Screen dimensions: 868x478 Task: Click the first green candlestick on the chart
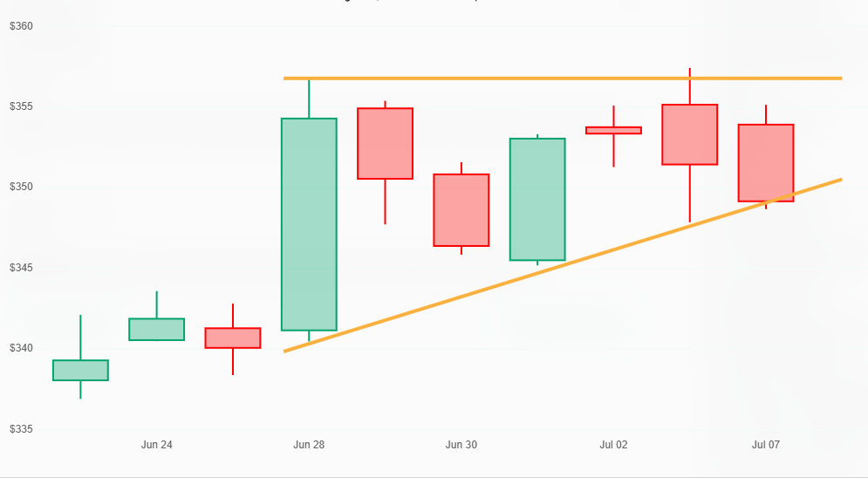tap(80, 370)
